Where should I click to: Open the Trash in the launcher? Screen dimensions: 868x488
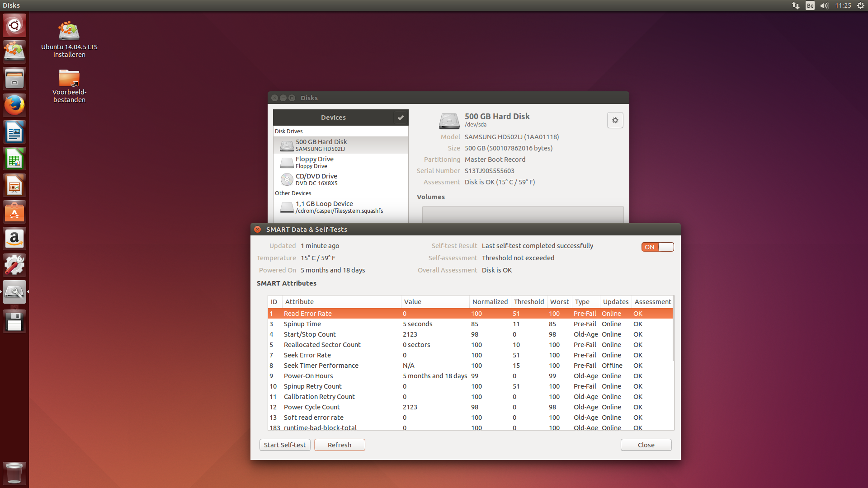click(x=14, y=473)
